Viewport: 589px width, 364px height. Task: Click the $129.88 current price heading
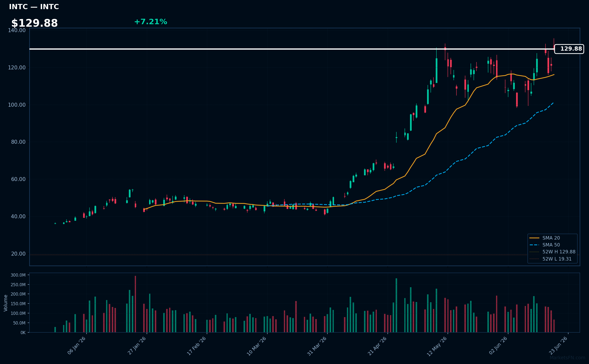[34, 23]
